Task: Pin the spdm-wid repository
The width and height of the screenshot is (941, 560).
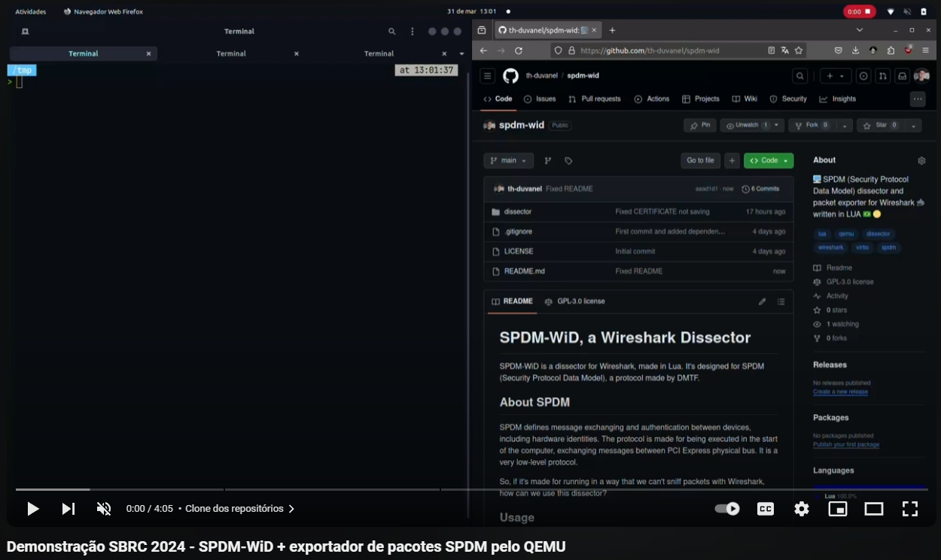Action: point(700,126)
